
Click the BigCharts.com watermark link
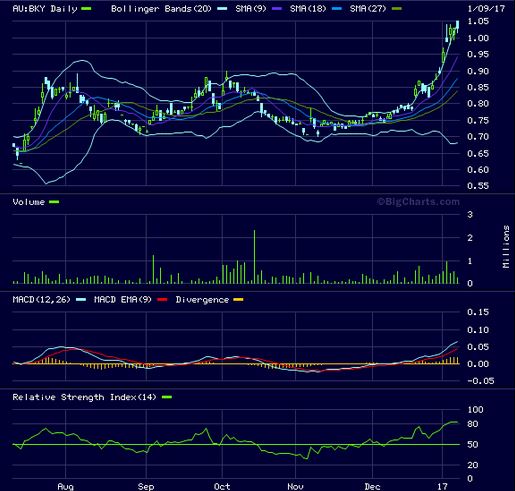coord(418,202)
